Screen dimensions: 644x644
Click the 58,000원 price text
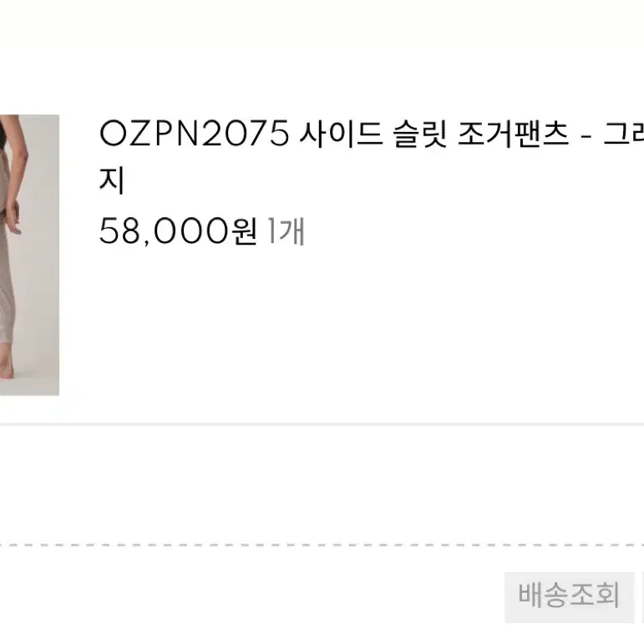179,231
